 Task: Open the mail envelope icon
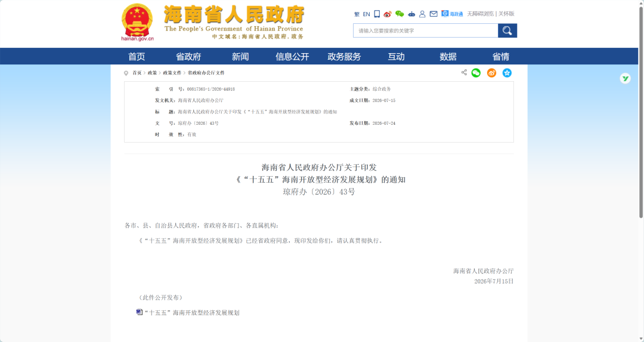pos(434,14)
